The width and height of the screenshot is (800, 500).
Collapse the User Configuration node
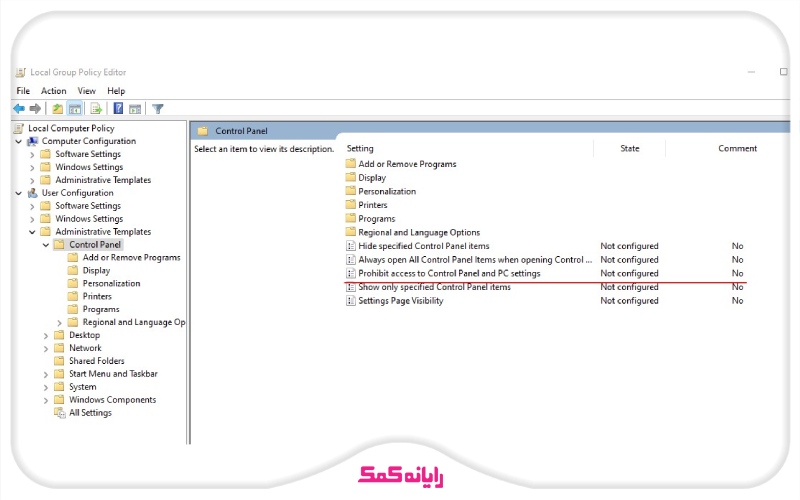tap(18, 193)
